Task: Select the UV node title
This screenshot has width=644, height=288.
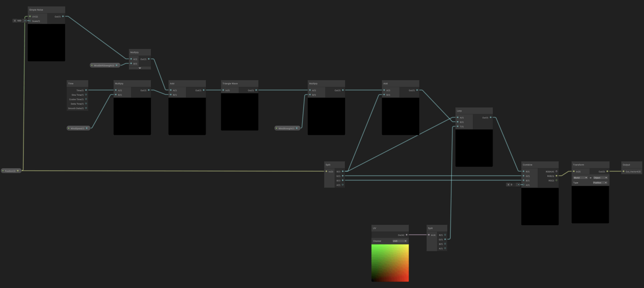Action: coord(375,228)
